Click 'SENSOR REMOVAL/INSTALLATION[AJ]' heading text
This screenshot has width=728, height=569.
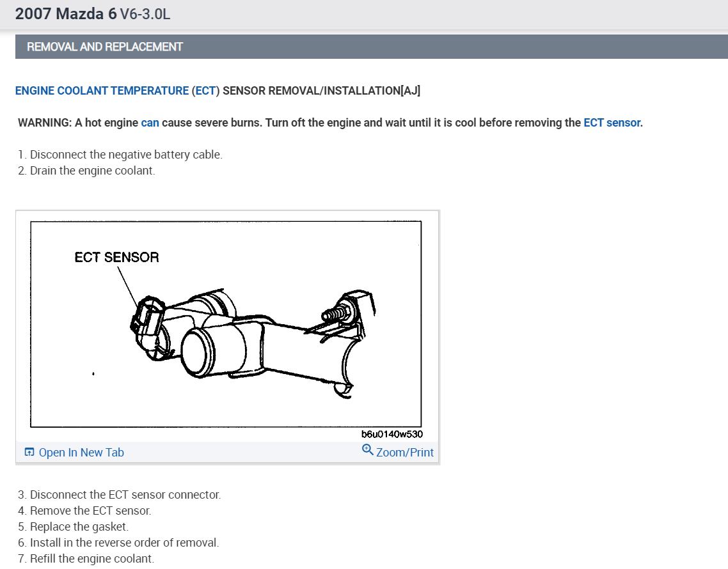(x=321, y=91)
